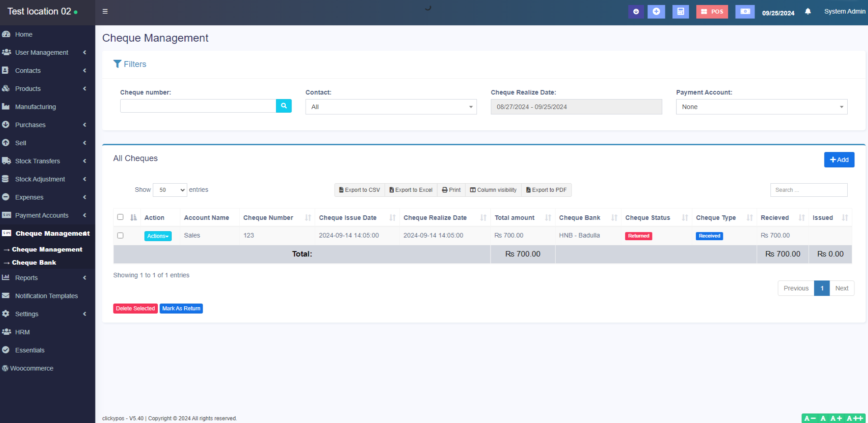Check the select-all checkbox in table header
This screenshot has height=423, width=868.
click(120, 217)
